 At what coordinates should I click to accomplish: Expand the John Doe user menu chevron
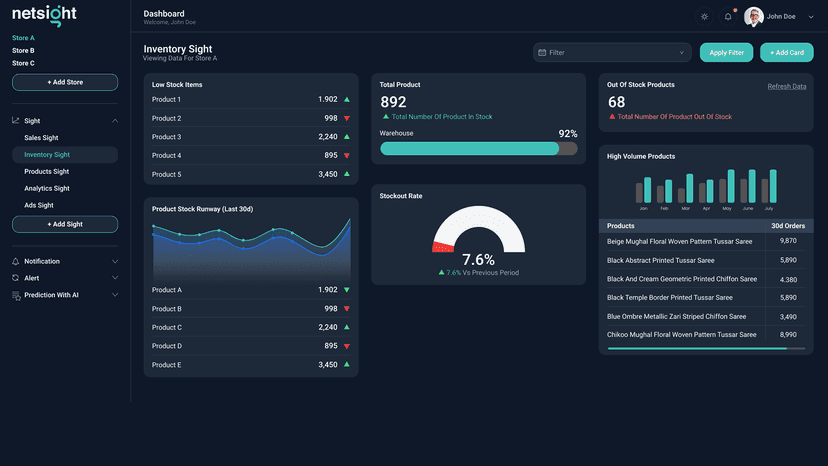tap(811, 17)
